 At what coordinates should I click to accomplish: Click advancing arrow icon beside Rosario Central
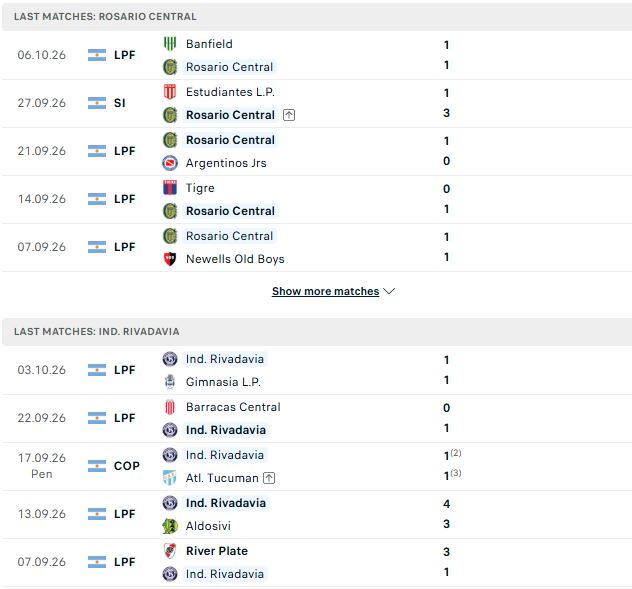pos(289,115)
